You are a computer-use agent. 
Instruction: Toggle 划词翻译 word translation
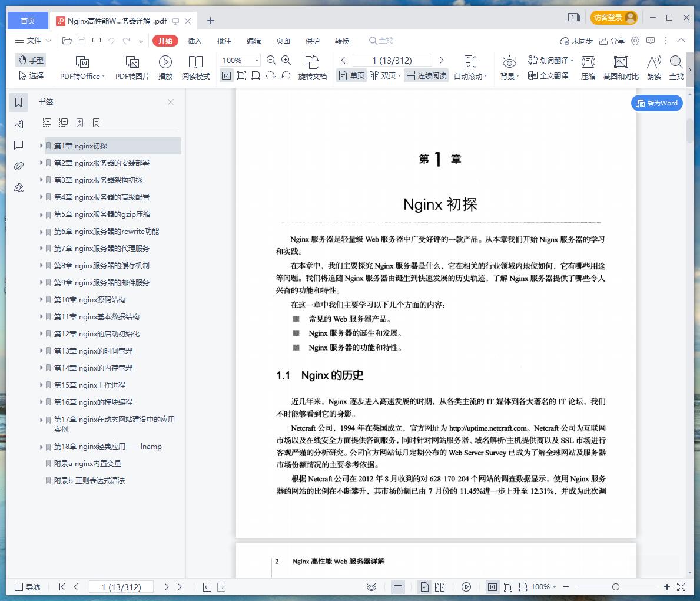550,60
